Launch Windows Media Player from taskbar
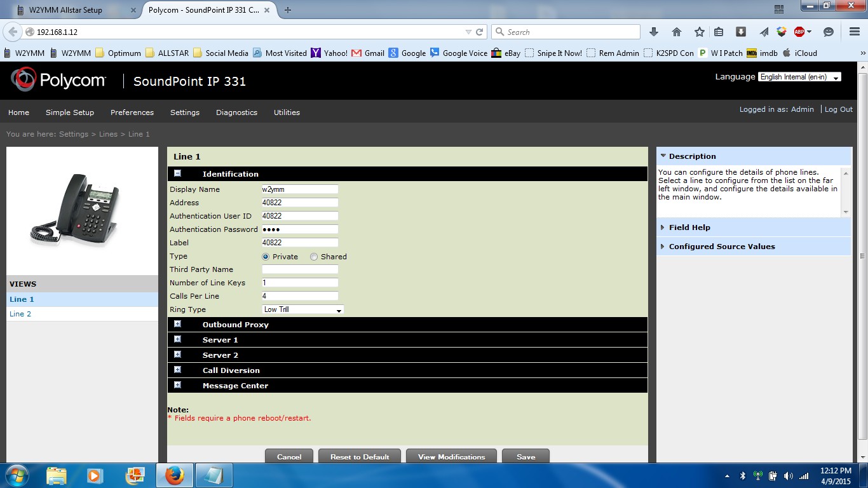 [x=95, y=475]
